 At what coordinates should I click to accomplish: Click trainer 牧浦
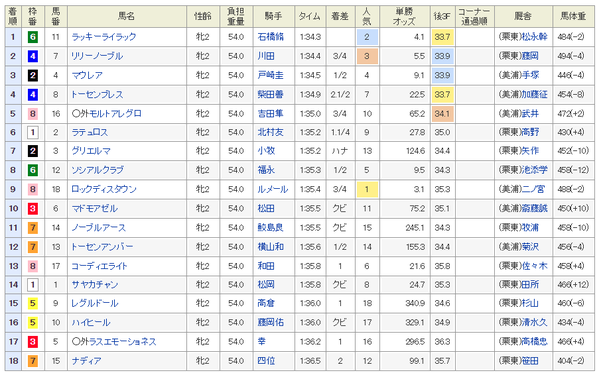tap(530, 228)
